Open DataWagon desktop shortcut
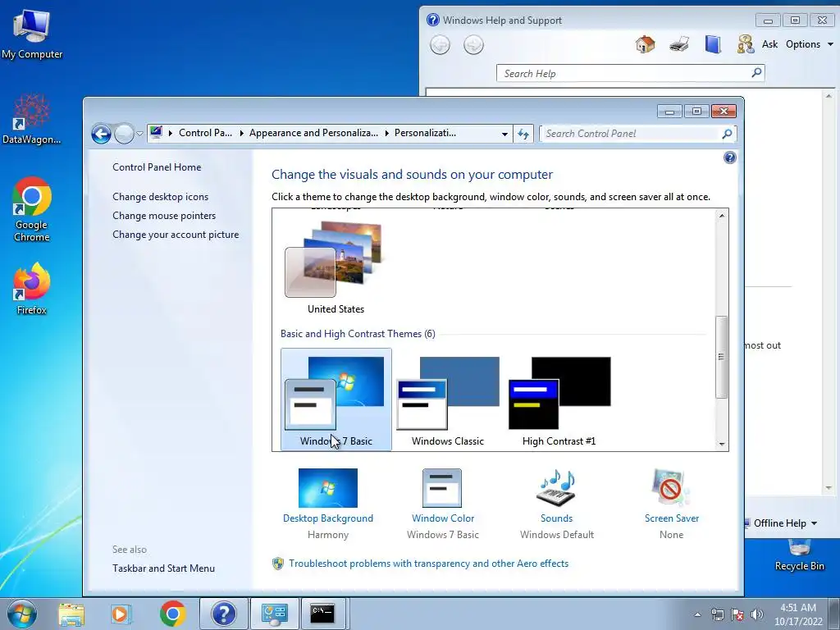The height and width of the screenshot is (630, 840). (32, 119)
